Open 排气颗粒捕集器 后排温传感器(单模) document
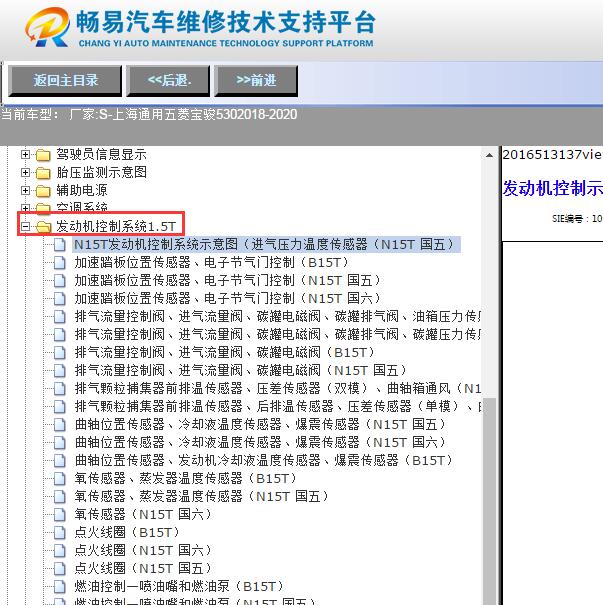The height and width of the screenshot is (605, 603). point(277,406)
